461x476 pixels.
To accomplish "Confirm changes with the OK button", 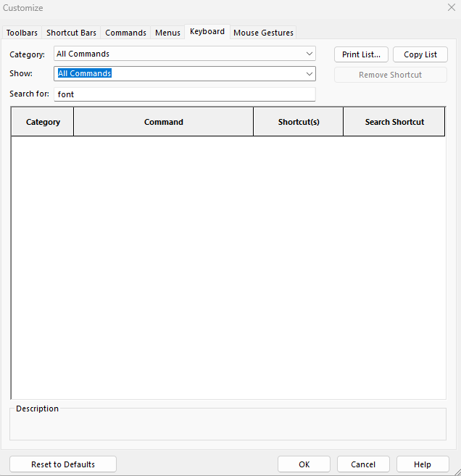I will pyautogui.click(x=304, y=464).
